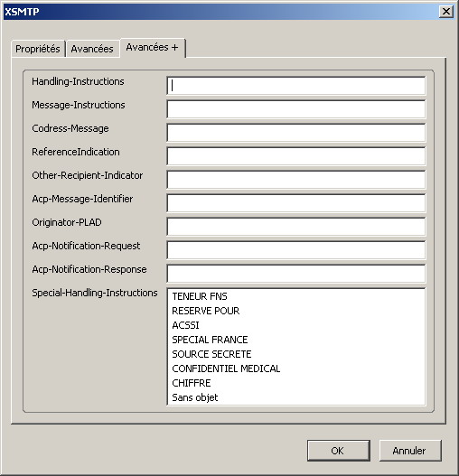The image size is (459, 476).
Task: Select Sans objet entry
Action: 296,397
